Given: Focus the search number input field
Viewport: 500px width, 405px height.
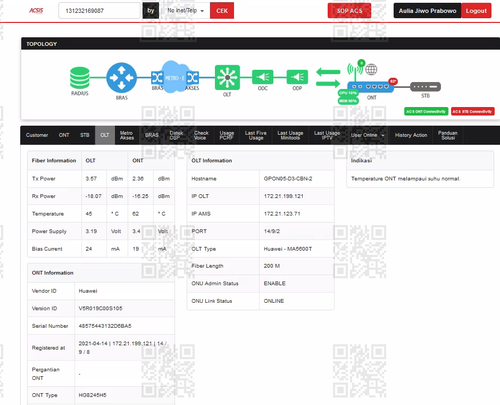Looking at the screenshot, I should 99,11.
